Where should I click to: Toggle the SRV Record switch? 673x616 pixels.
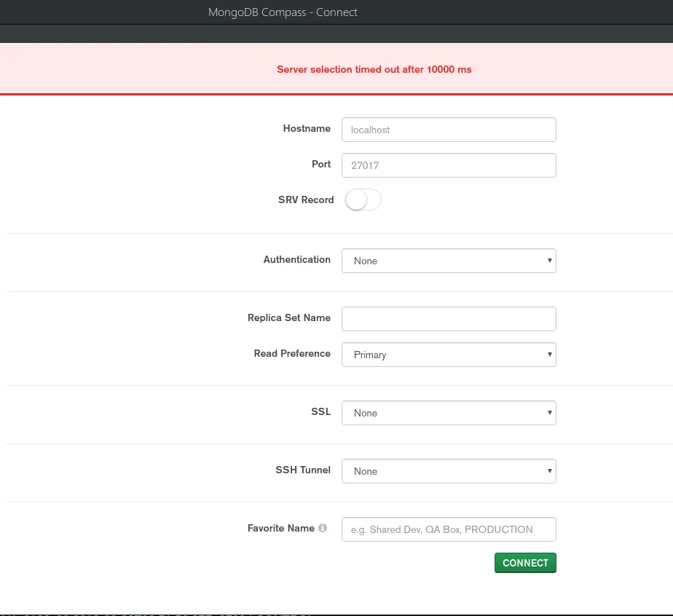[363, 200]
